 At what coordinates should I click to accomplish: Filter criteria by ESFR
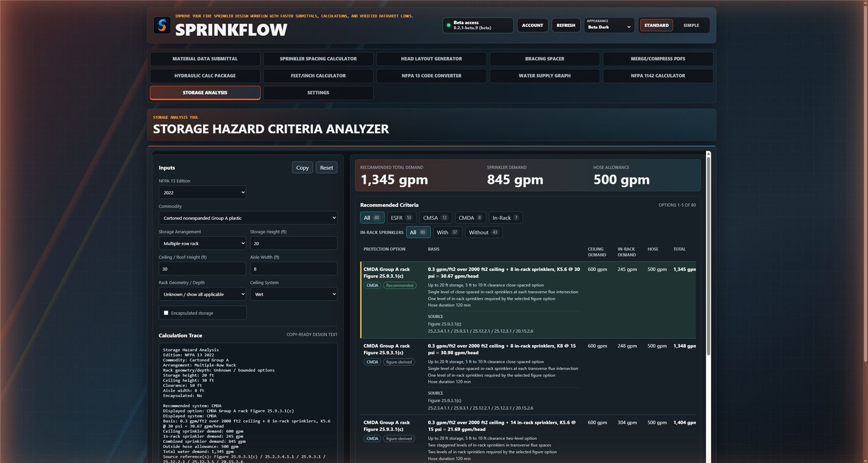[402, 217]
